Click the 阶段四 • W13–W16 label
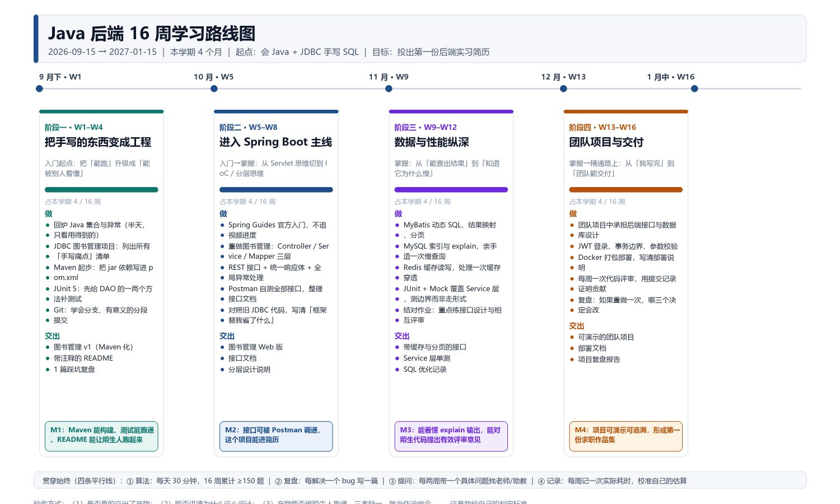 (603, 127)
